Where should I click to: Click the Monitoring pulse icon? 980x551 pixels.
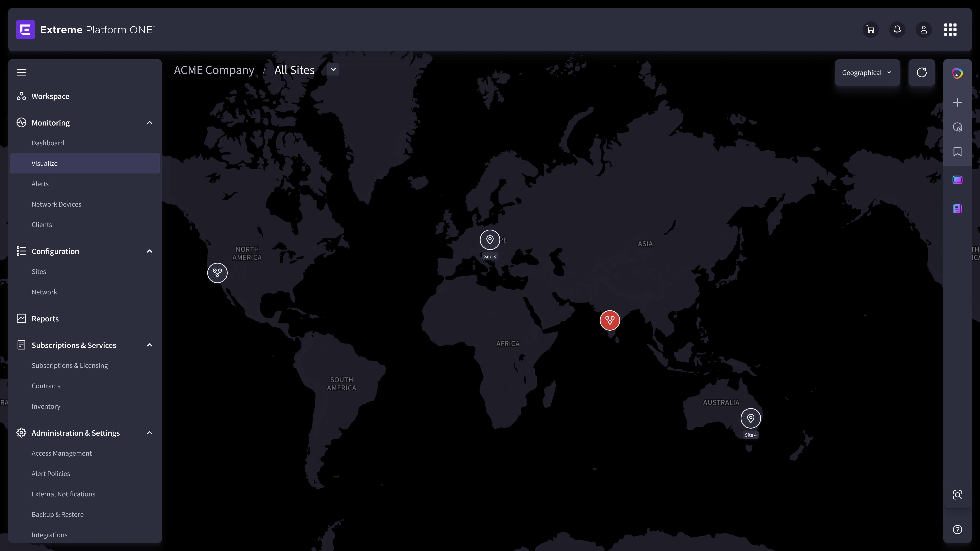pos(21,122)
